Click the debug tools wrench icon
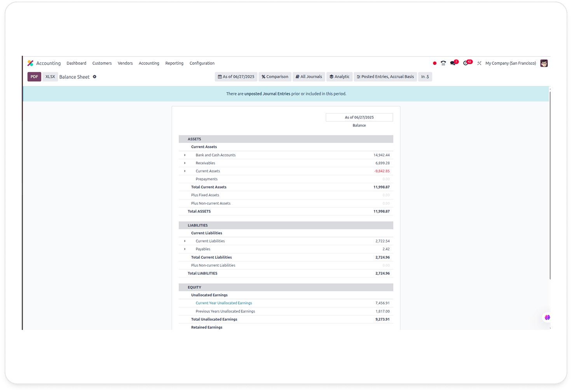The image size is (572, 392). (479, 63)
